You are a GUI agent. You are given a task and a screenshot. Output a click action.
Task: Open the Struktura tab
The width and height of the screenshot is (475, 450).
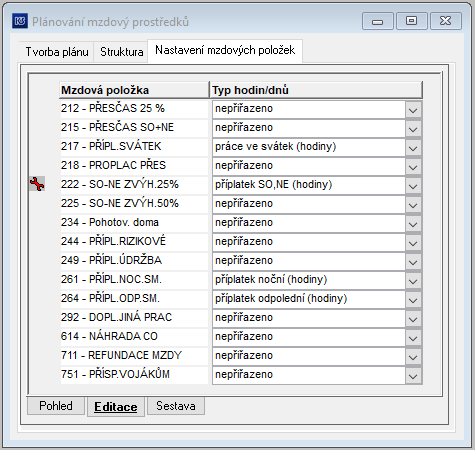[121, 52]
